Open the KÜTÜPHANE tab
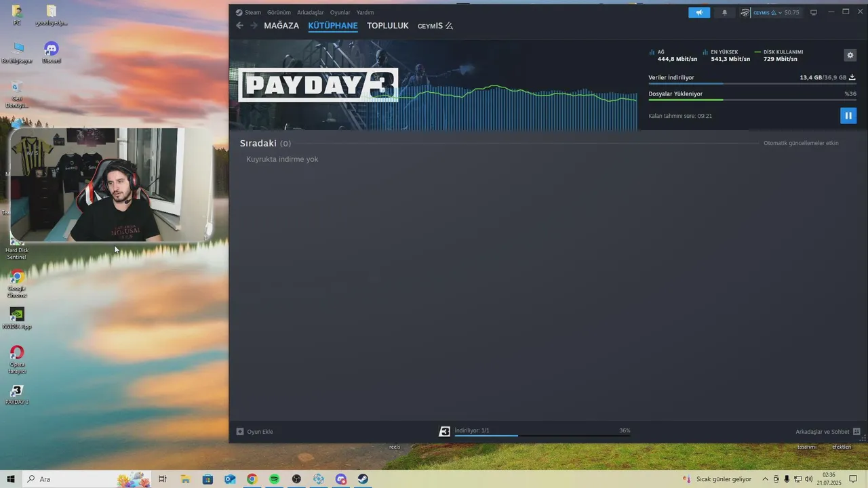 tap(333, 26)
